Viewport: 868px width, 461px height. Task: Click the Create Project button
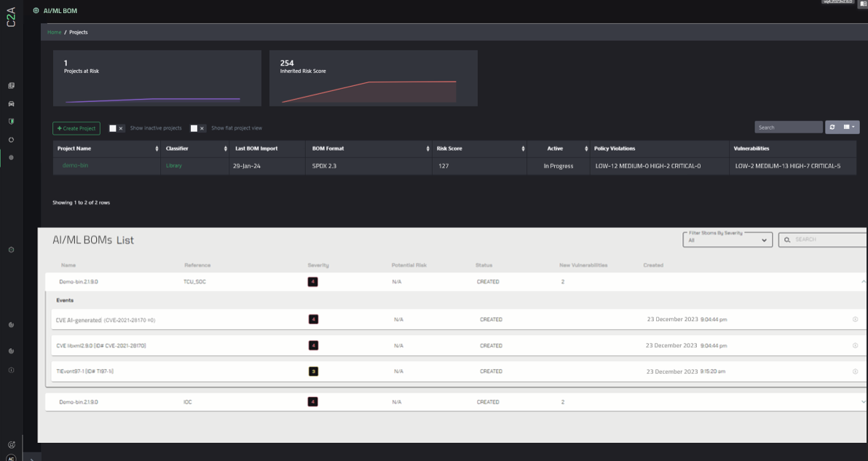[76, 128]
